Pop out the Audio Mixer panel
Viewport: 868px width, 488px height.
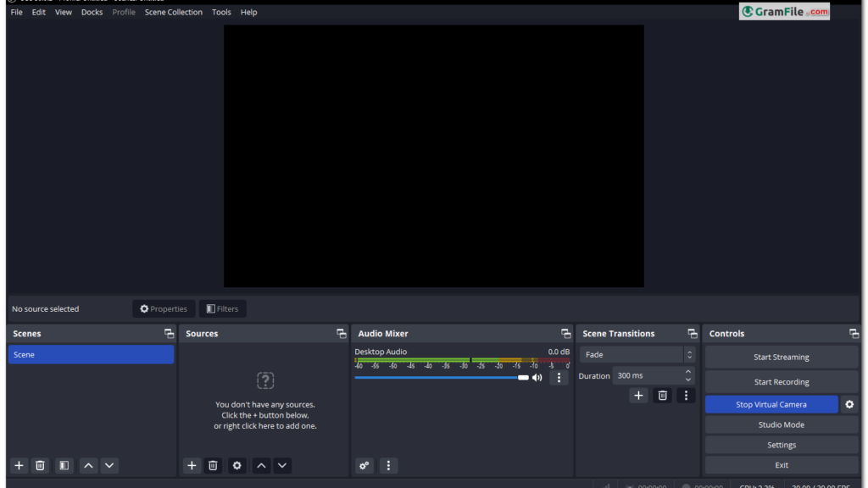[x=565, y=333]
